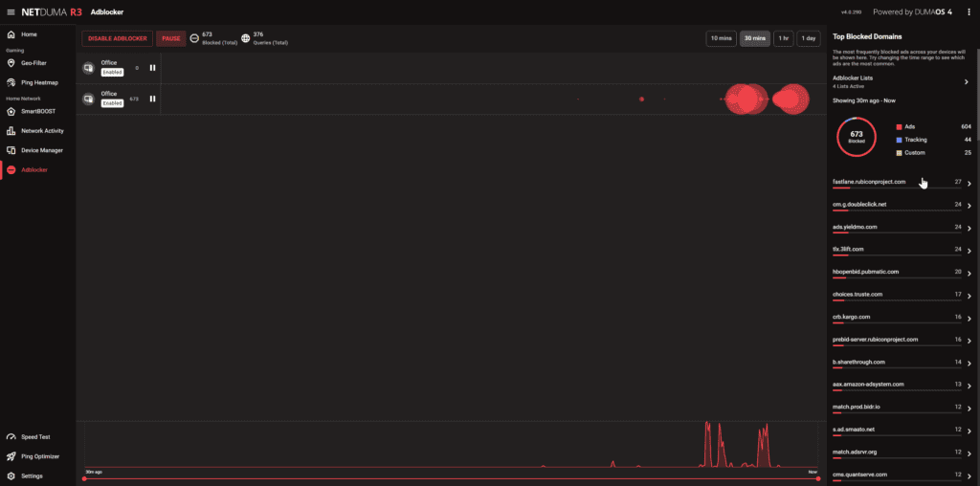
Task: Click the Disable Adblocker button
Action: point(117,38)
